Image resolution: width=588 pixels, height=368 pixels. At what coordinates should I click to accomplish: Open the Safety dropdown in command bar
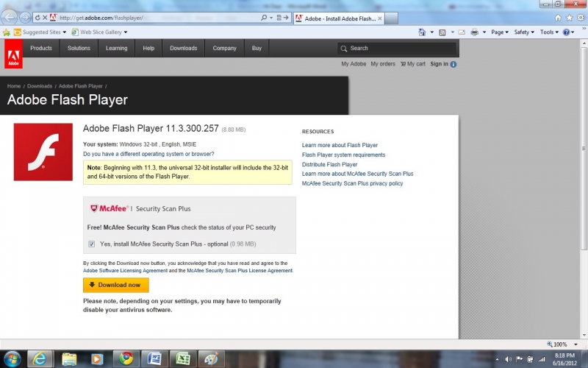[524, 32]
